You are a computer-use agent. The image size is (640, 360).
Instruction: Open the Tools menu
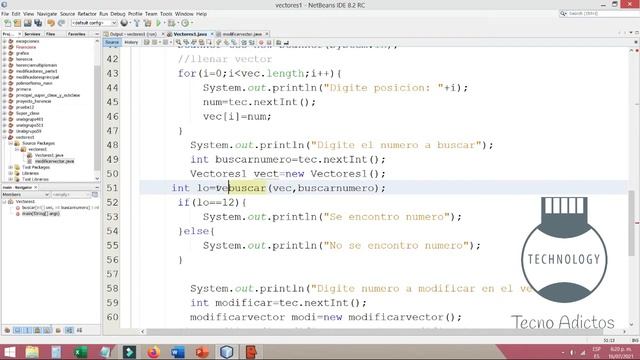[x=166, y=14]
